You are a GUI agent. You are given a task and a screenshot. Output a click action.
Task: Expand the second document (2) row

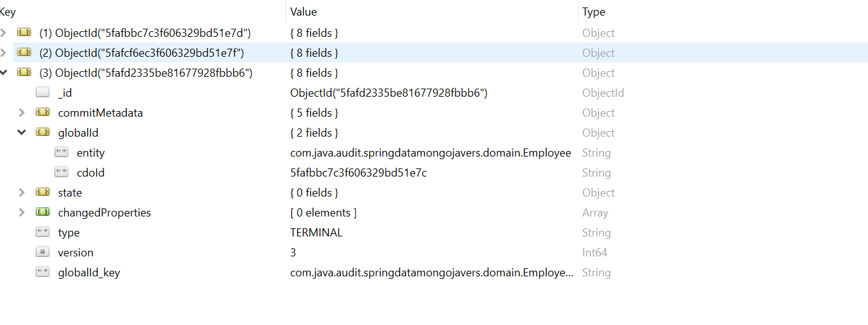(4, 53)
